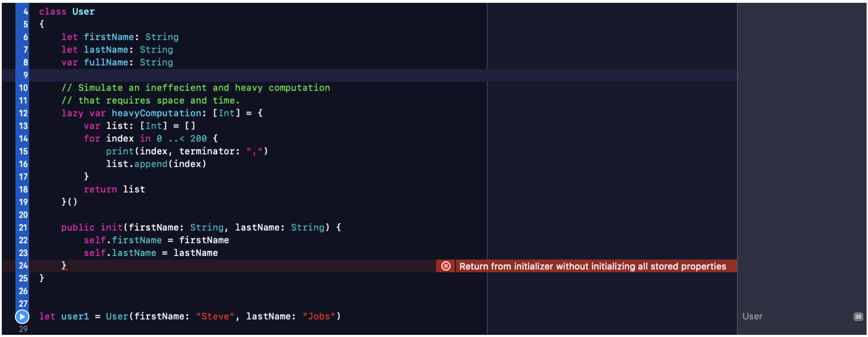Select the "User" result in the results sidebar
Screen dimensions: 868x337
coord(752,316)
